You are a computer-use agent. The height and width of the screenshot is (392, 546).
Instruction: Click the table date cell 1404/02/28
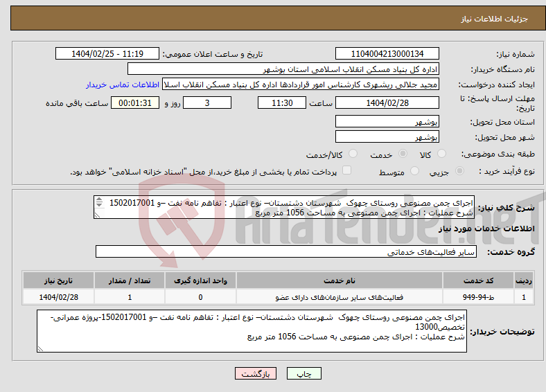[58, 297]
